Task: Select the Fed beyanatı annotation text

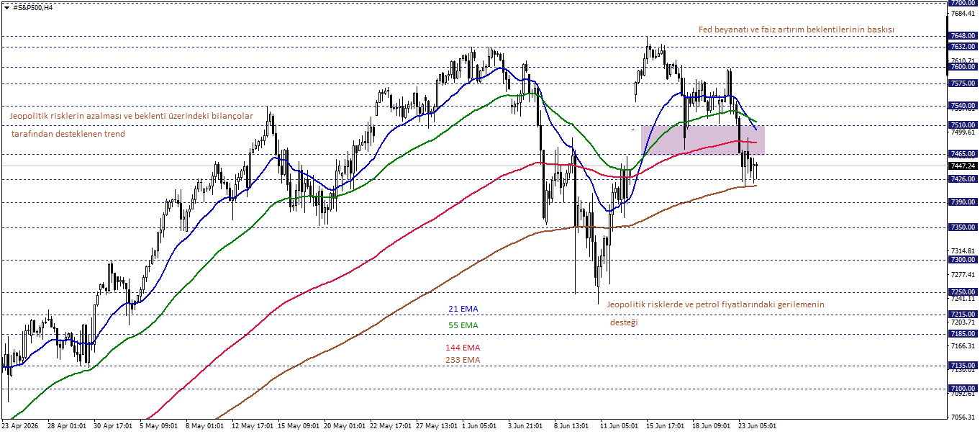Action: click(x=797, y=30)
